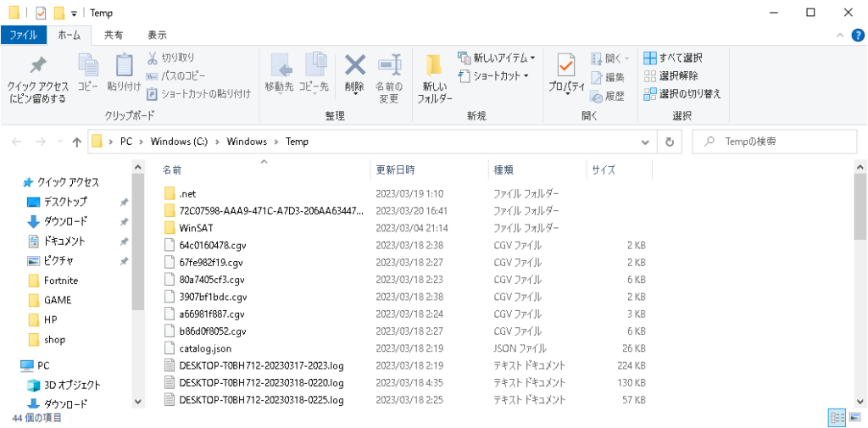Sort files by the 更新日時 column header
Image resolution: width=868 pixels, height=428 pixels.
pos(395,170)
